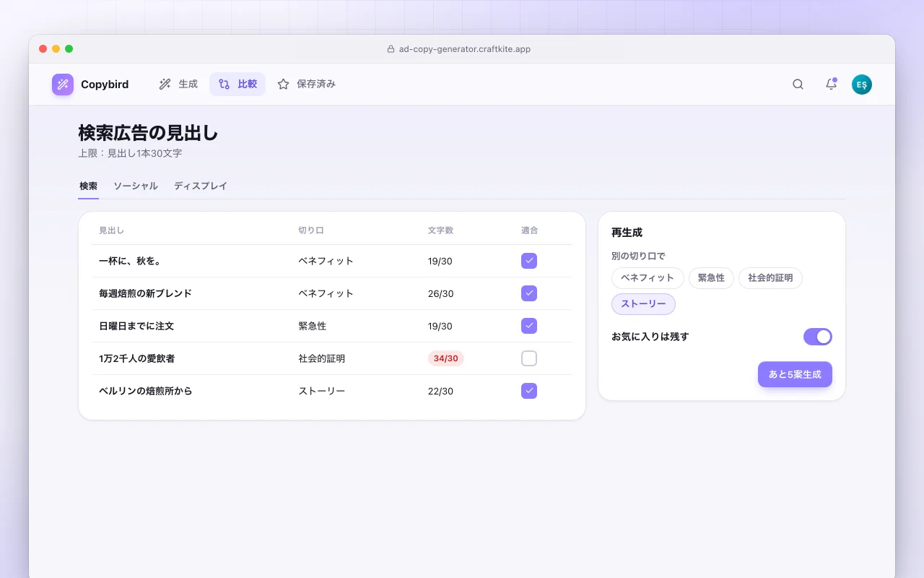Select the 緊急性 angle chip
924x578 pixels.
[711, 278]
